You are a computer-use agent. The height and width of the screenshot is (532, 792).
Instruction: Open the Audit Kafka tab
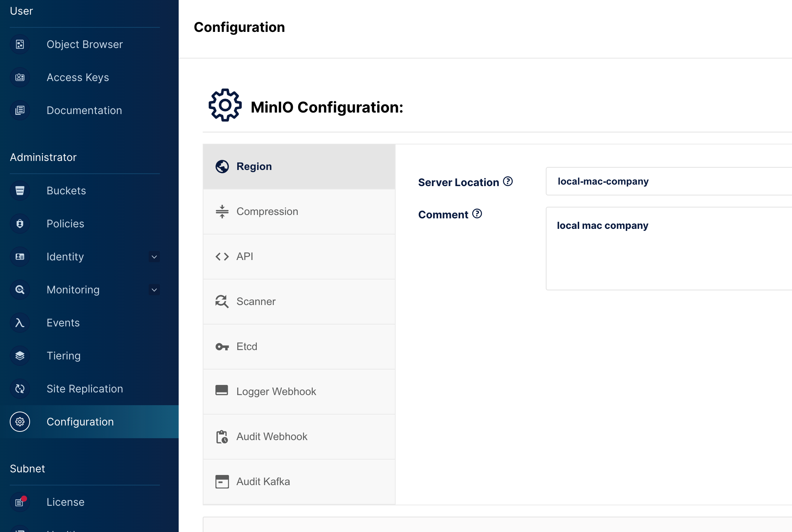(299, 482)
